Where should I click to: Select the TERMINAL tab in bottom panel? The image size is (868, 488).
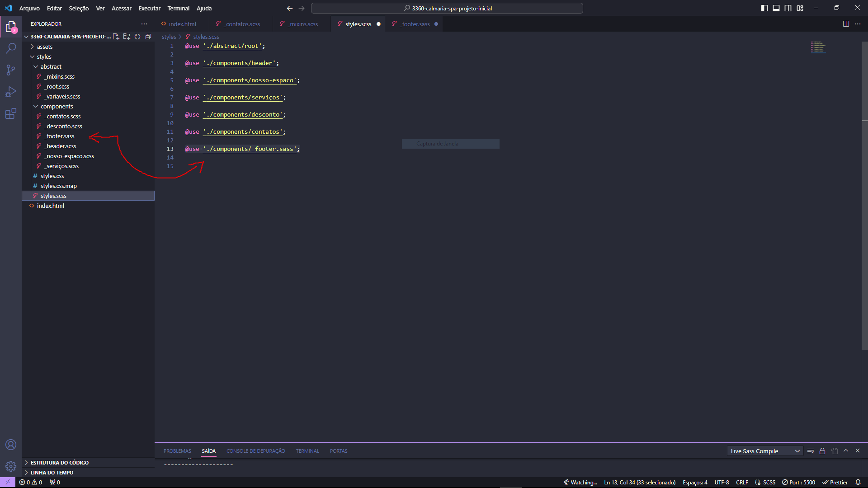(x=307, y=451)
